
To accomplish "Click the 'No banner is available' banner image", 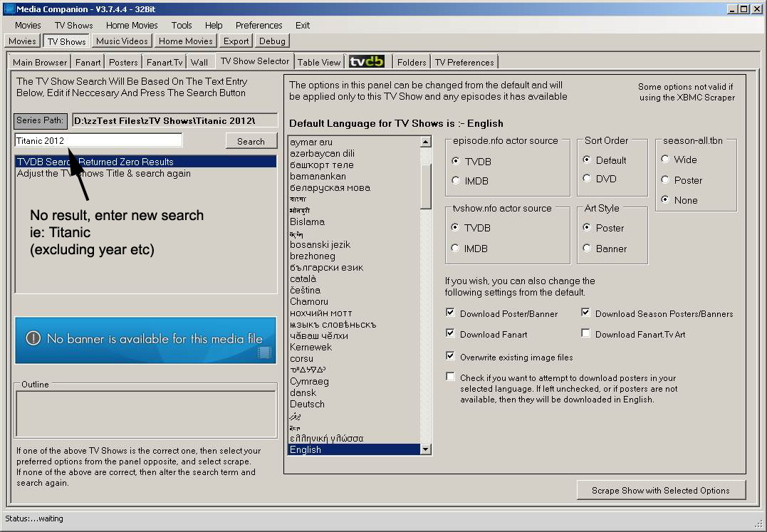I will [x=146, y=340].
